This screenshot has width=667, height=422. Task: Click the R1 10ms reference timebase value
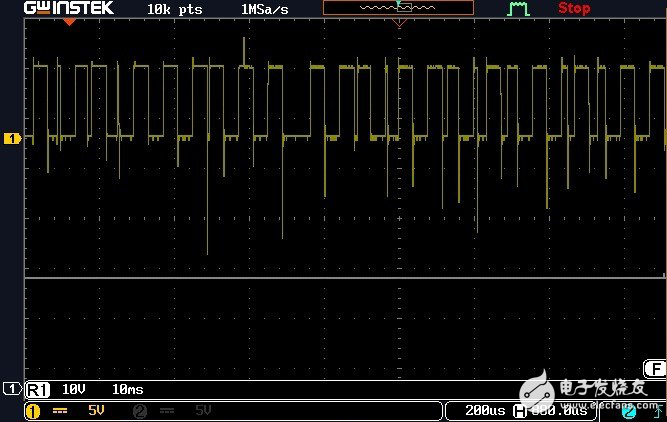point(127,388)
